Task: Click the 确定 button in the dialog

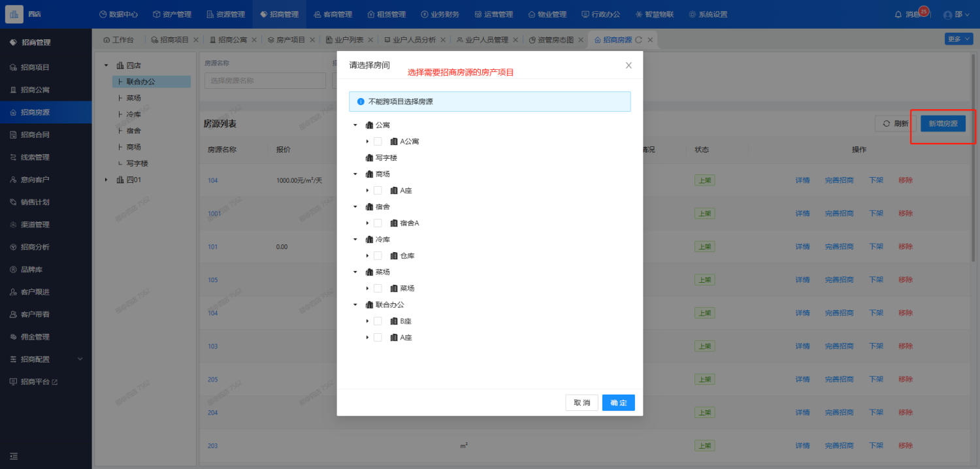Action: 619,403
